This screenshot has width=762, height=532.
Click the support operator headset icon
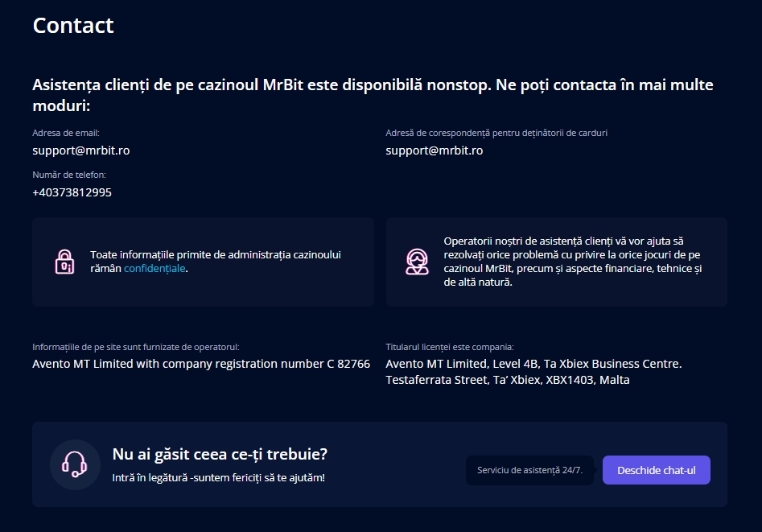click(x=417, y=262)
